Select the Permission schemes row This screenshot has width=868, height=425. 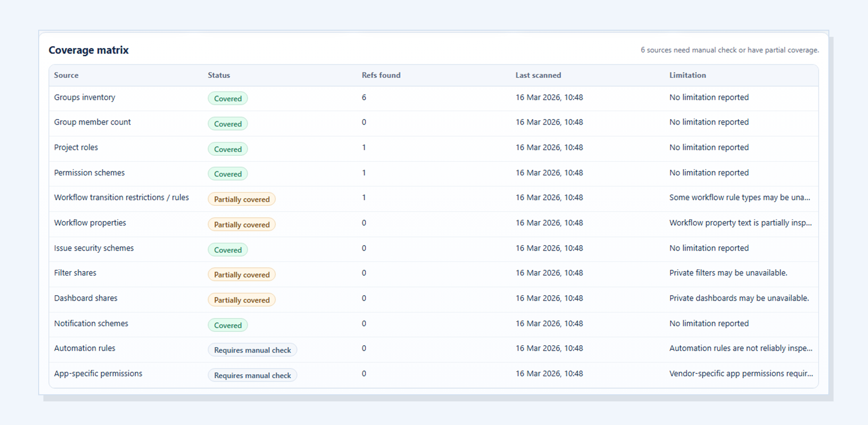point(89,173)
